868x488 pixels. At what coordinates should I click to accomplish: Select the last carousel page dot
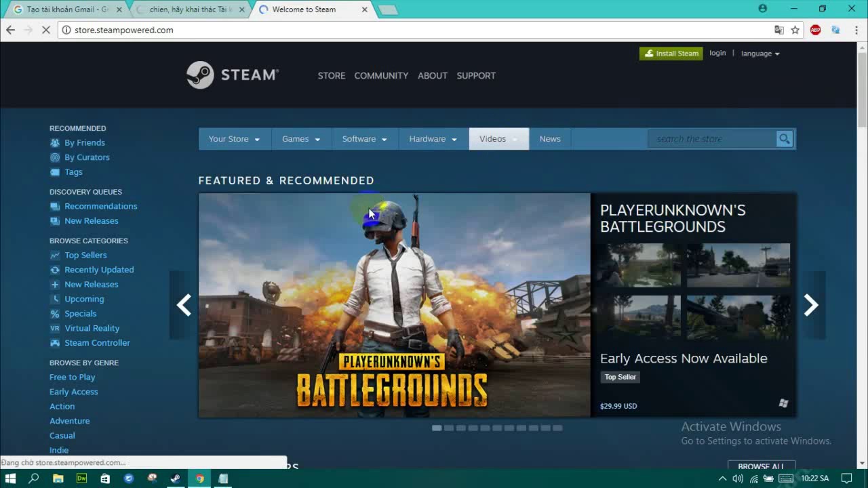(x=557, y=428)
